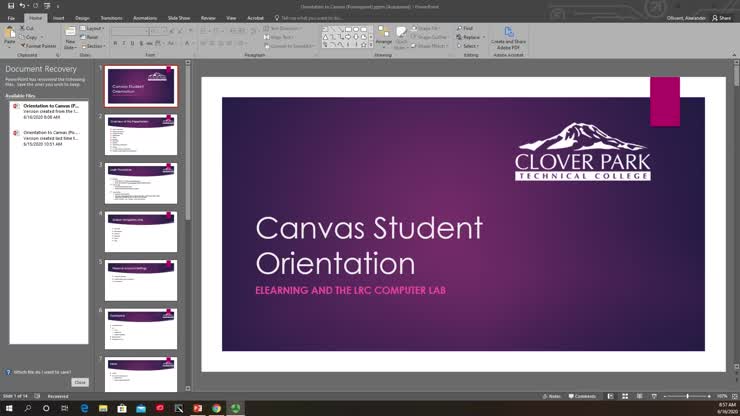Open File Explorer from taskbar

[x=103, y=408]
